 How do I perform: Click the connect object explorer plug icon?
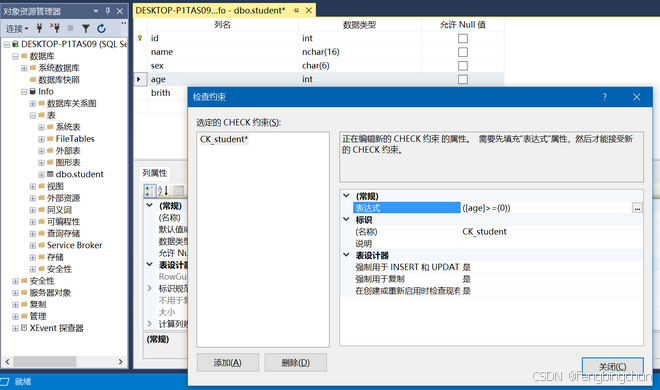(39, 28)
